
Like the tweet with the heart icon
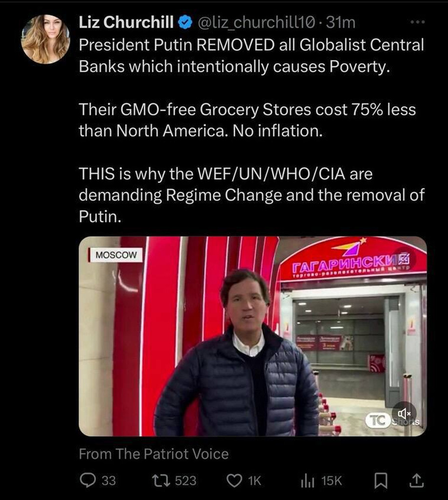234,480
